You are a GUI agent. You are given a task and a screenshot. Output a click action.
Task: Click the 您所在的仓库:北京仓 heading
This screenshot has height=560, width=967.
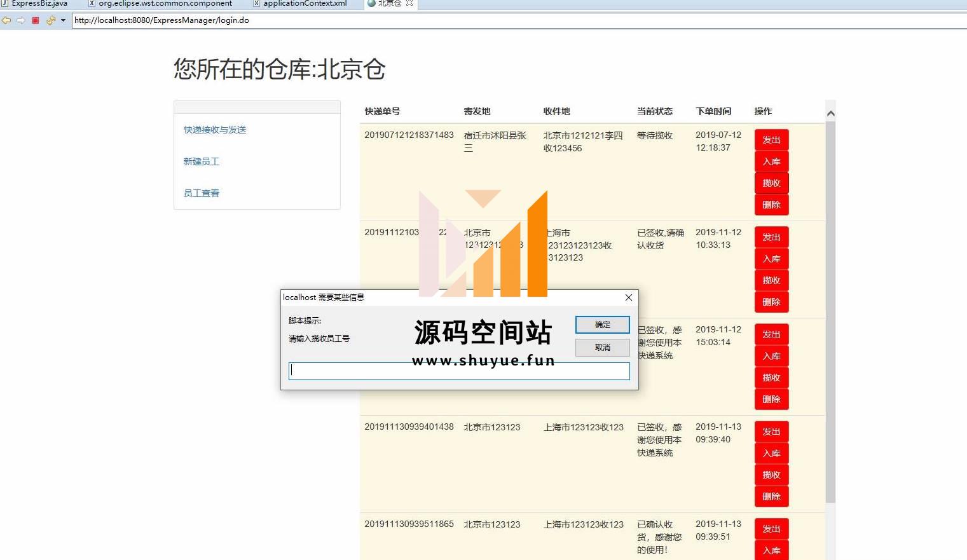point(280,69)
